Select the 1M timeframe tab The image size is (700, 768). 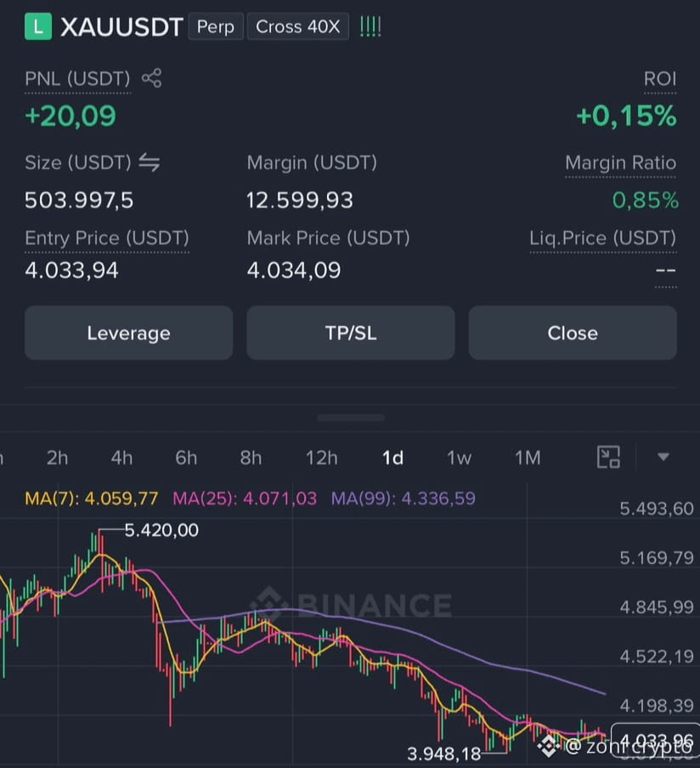point(528,458)
